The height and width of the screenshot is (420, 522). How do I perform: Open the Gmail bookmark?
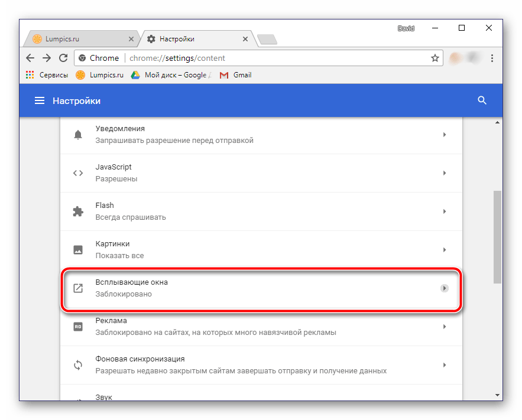tap(235, 75)
